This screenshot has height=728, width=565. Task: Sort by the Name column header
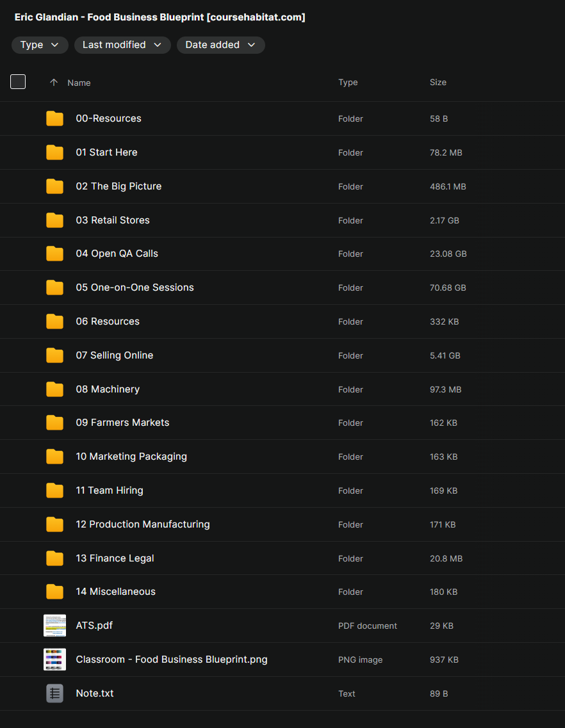(79, 83)
